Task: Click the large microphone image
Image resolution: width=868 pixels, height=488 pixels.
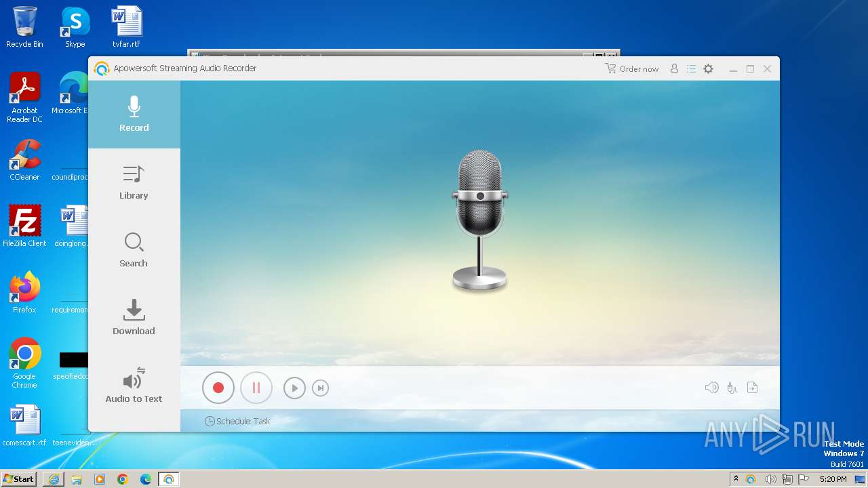Action: pos(480,221)
